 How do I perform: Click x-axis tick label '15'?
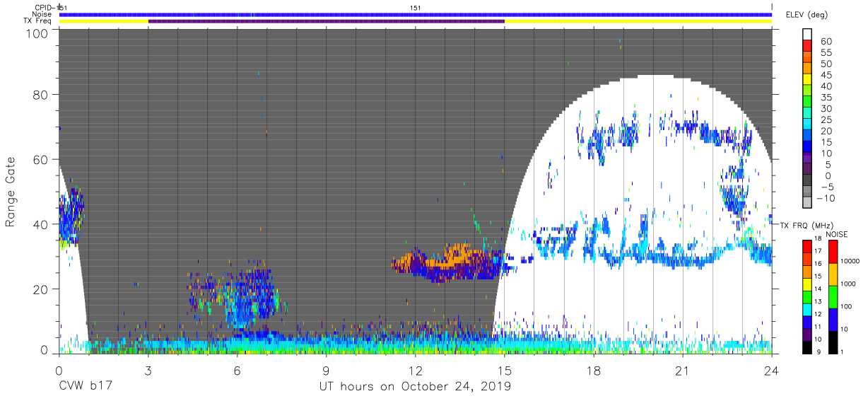505,371
